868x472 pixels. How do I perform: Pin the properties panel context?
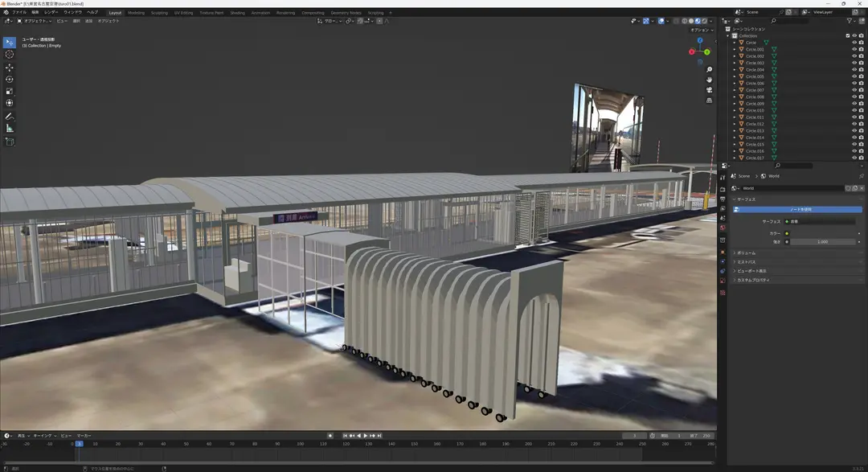[x=861, y=176]
